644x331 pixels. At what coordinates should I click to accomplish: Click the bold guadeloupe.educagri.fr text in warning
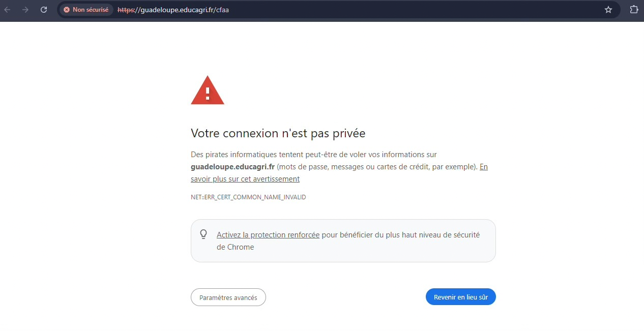pos(233,167)
